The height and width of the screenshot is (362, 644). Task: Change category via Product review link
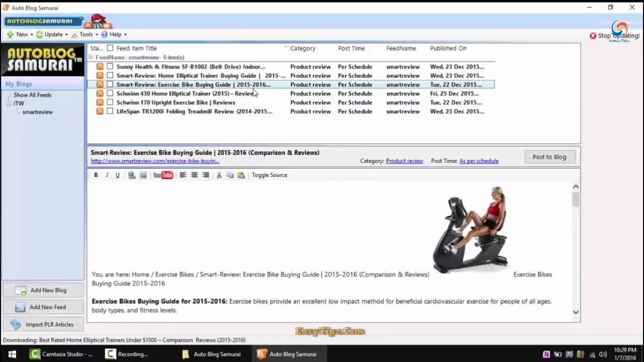[405, 161]
